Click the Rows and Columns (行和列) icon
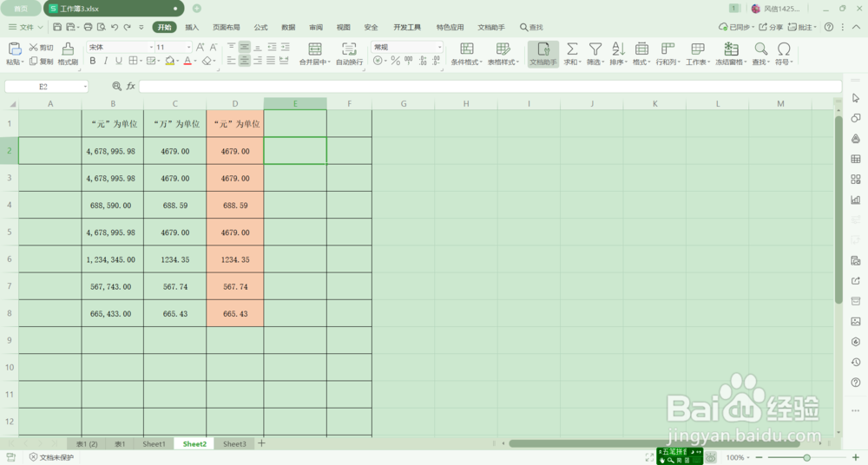868x465 pixels. click(x=667, y=49)
